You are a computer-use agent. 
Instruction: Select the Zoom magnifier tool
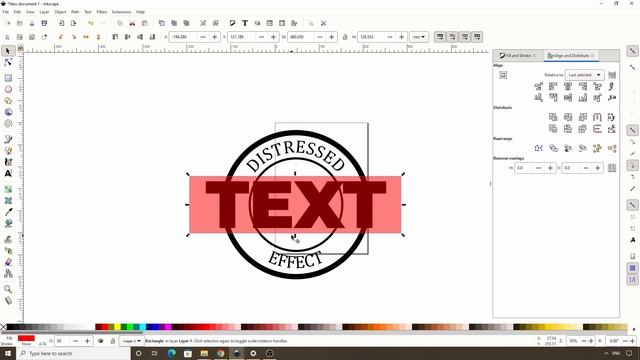tap(8, 289)
